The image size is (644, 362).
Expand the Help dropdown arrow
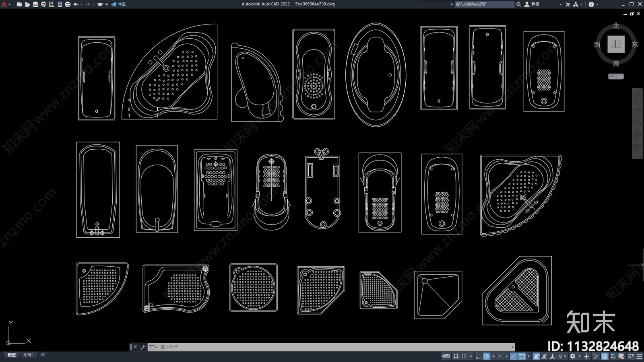click(x=597, y=4)
